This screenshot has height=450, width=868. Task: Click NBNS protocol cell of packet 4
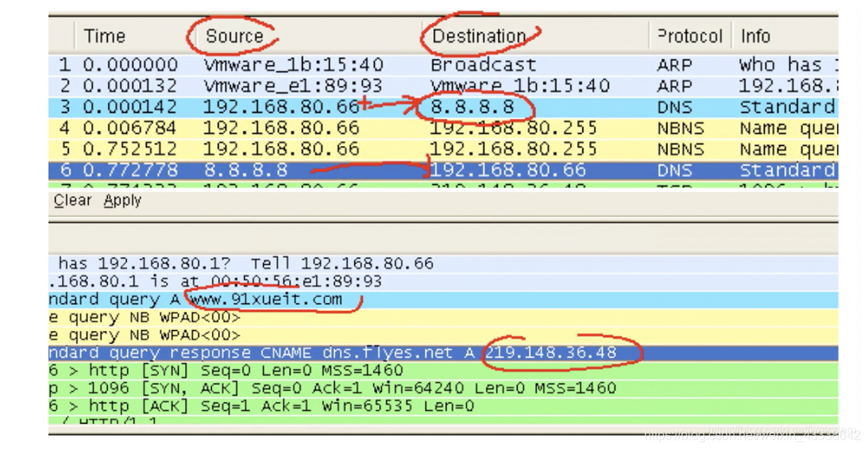(681, 128)
